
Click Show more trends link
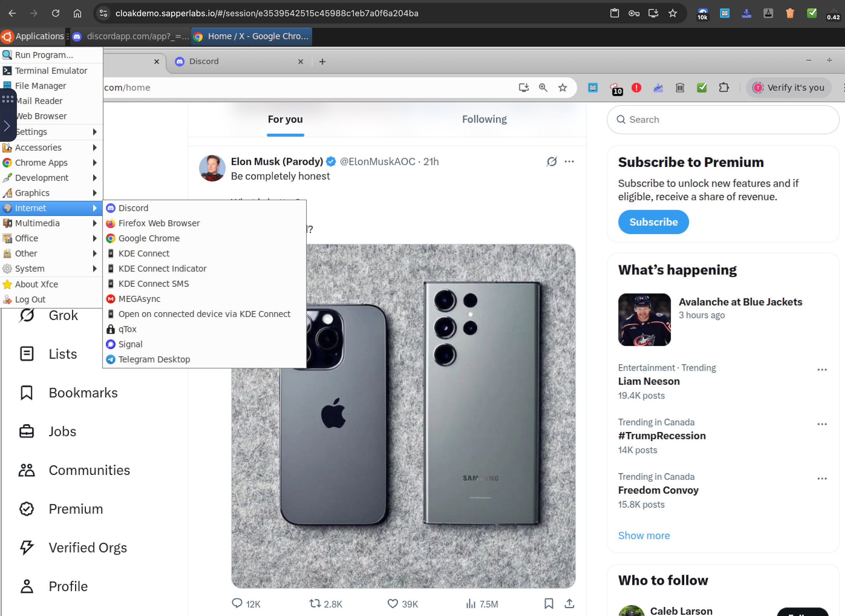point(644,536)
